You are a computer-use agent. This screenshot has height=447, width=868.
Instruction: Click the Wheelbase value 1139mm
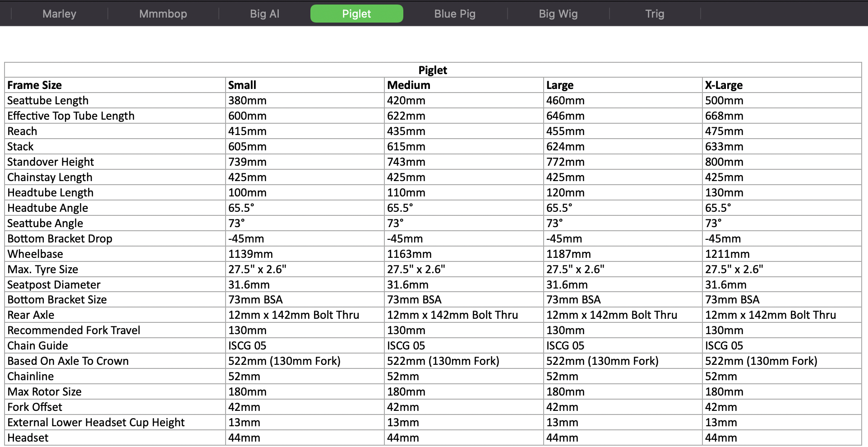coord(250,254)
